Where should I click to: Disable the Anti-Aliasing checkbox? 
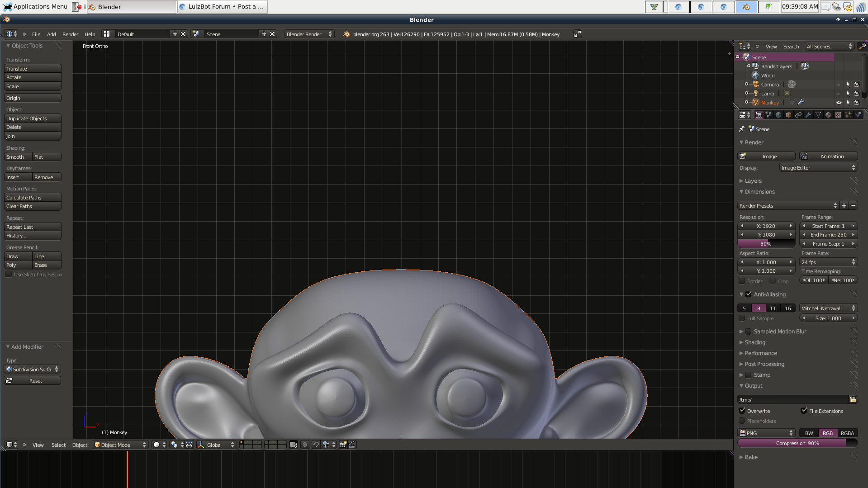(749, 294)
